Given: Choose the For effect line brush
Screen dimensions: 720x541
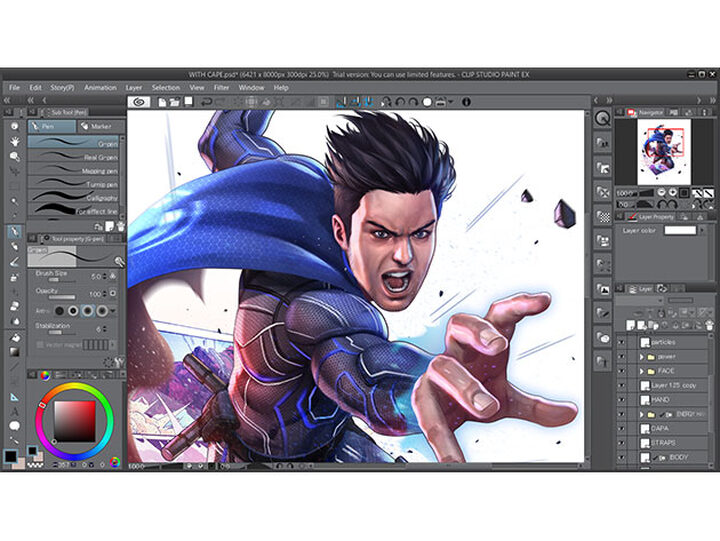Looking at the screenshot, I should (73, 211).
